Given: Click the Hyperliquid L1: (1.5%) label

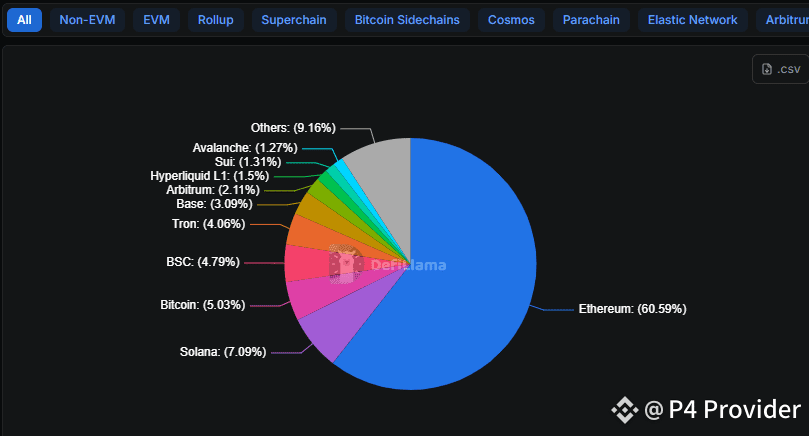Looking at the screenshot, I should (x=209, y=176).
